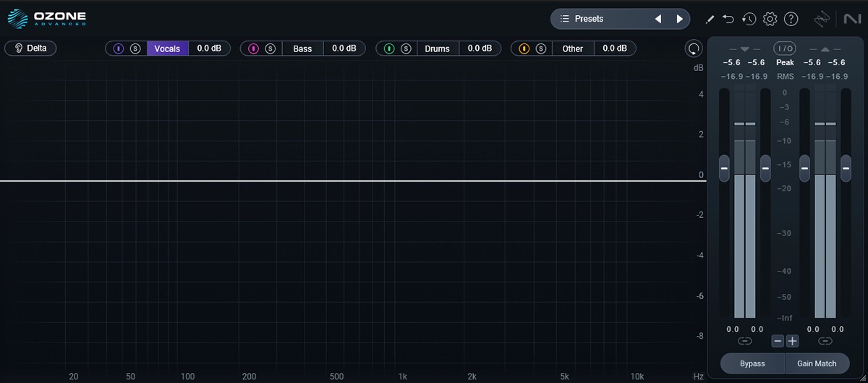The image size is (868, 383).
Task: Link the input gain channels
Action: click(x=744, y=340)
